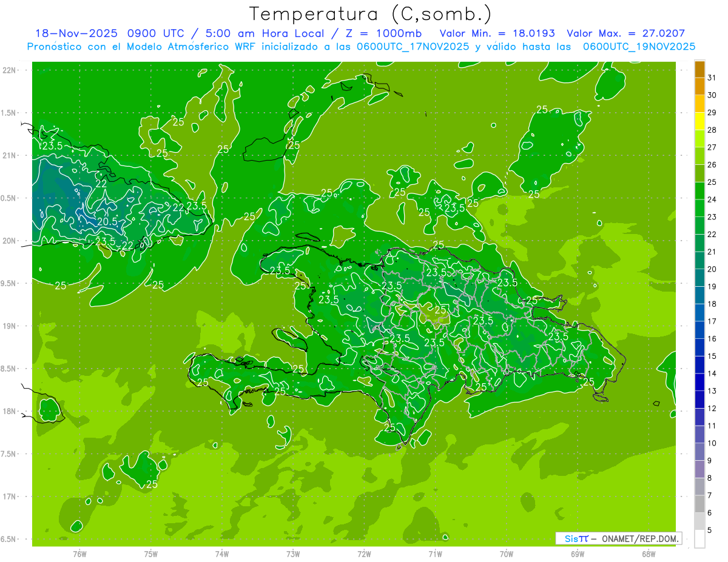Click the color scale label "10"
Viewport: 728px width, 562px height.
(712, 443)
